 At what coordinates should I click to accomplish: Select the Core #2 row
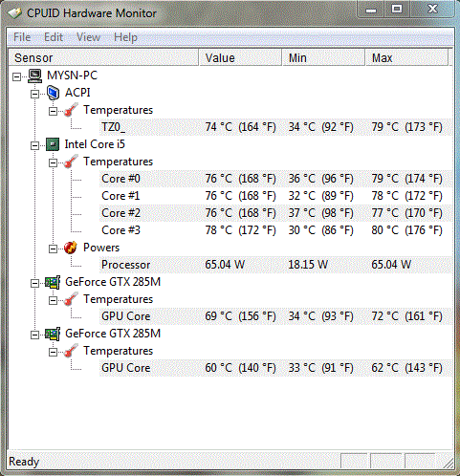(276, 213)
